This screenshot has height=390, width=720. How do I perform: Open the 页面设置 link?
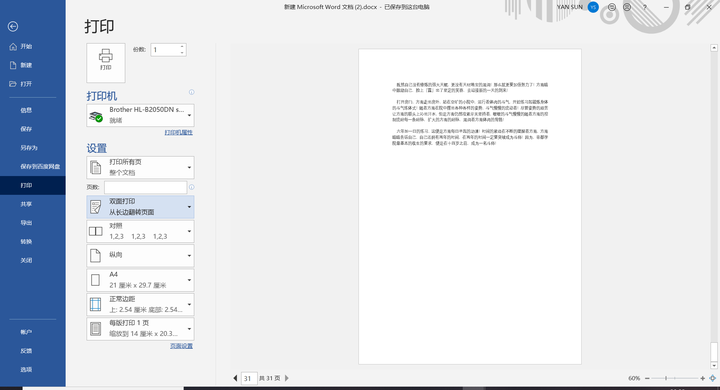pyautogui.click(x=181, y=346)
